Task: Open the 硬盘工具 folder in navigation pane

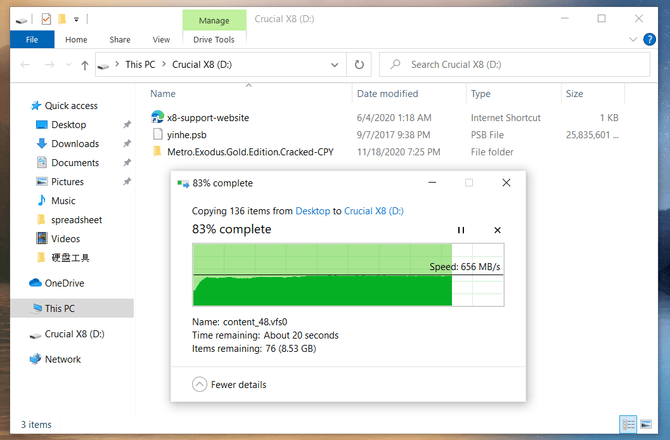Action: point(70,258)
